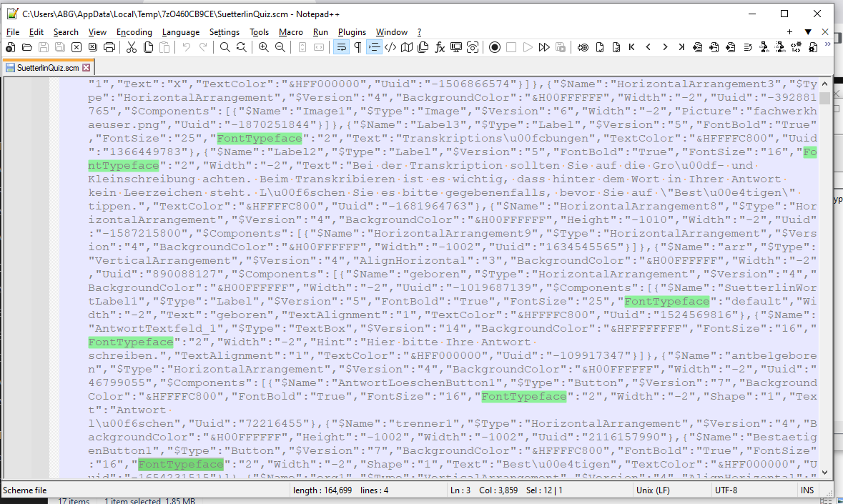Open the black triangle dropdown in menu bar
Screen dimensions: 843x504
click(x=808, y=32)
